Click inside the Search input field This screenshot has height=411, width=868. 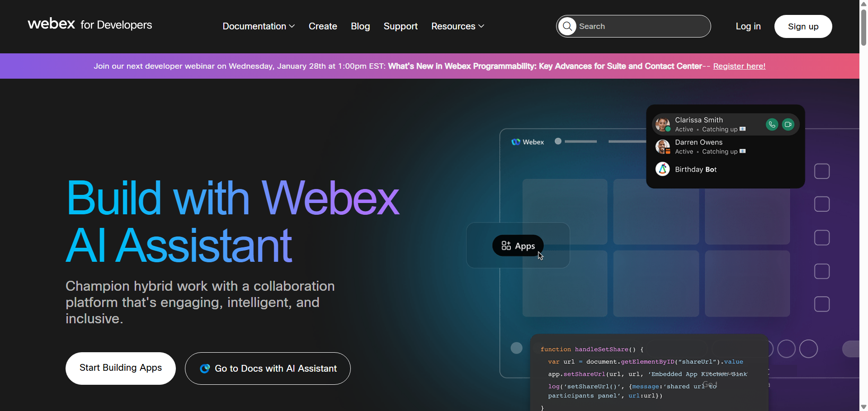pos(642,26)
